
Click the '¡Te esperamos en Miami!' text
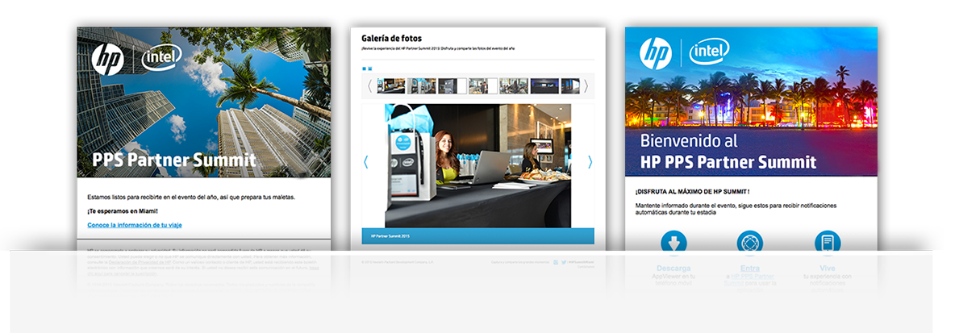123,211
